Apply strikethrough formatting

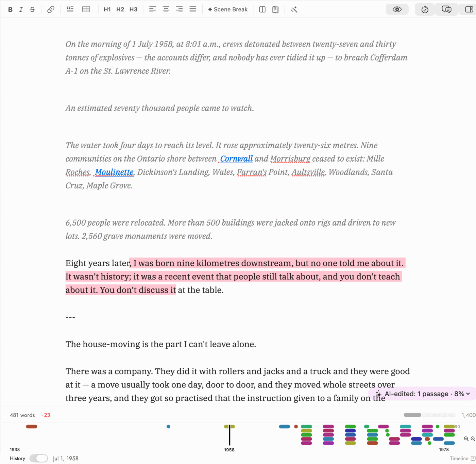32,10
